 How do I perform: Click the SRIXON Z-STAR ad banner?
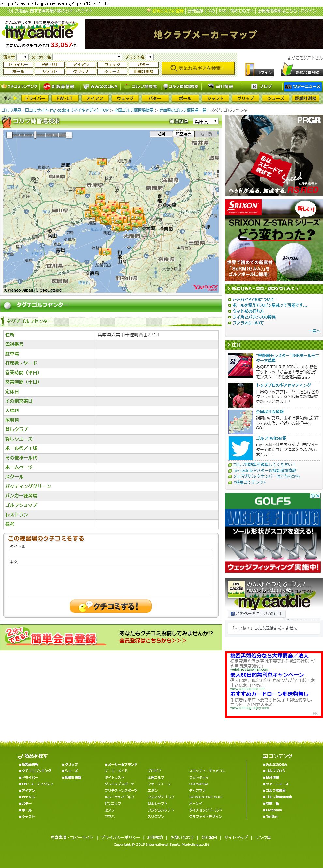[274, 240]
